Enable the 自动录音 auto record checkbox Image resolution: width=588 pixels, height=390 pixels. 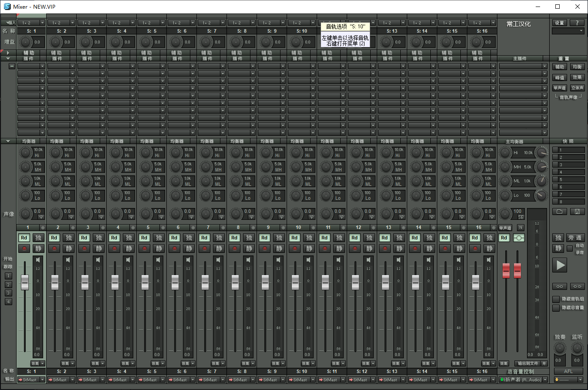click(570, 249)
